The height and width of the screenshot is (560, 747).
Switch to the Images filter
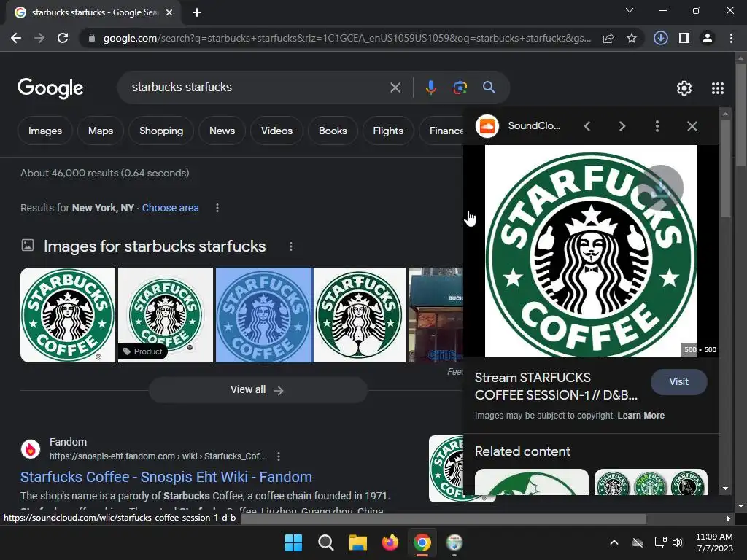point(44,131)
